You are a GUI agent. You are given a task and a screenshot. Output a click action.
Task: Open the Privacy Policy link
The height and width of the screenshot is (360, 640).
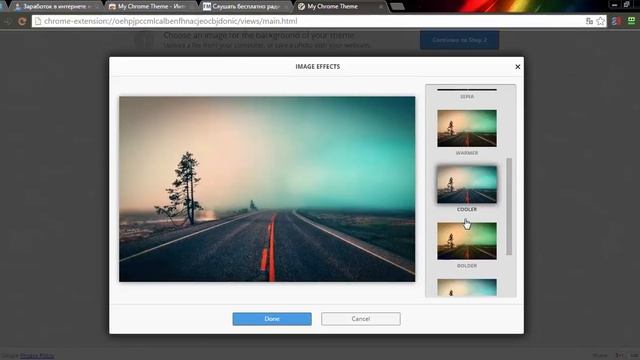click(37, 356)
